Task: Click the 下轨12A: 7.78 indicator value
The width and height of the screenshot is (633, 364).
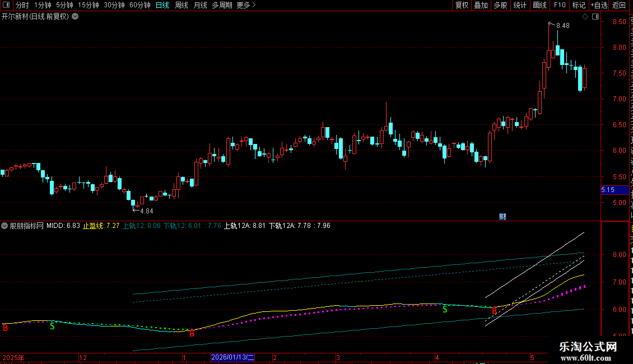Action: coord(290,226)
